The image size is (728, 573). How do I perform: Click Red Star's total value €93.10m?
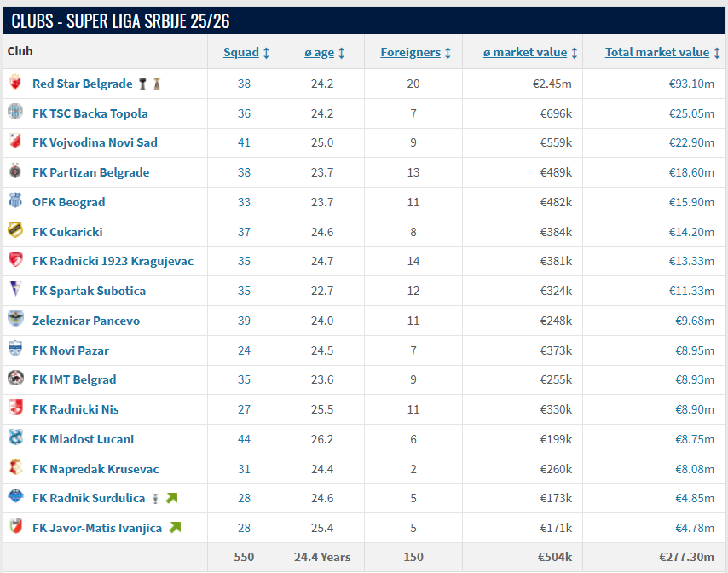coord(691,84)
